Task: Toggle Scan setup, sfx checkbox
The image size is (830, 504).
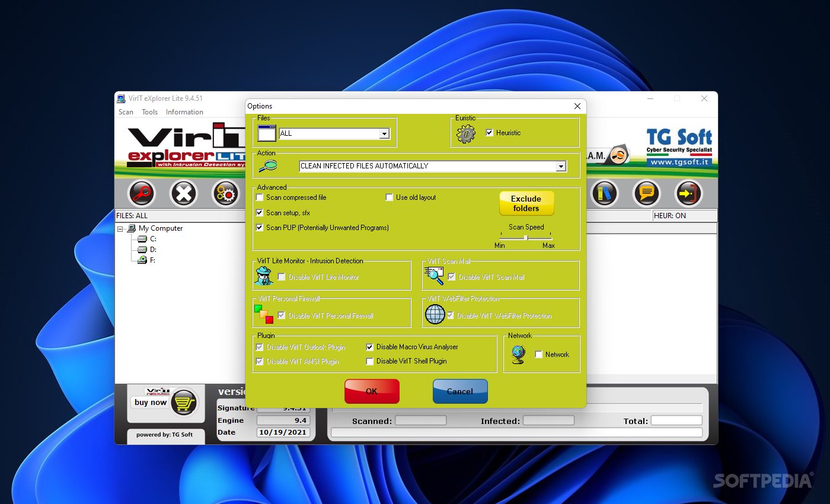Action: click(260, 212)
